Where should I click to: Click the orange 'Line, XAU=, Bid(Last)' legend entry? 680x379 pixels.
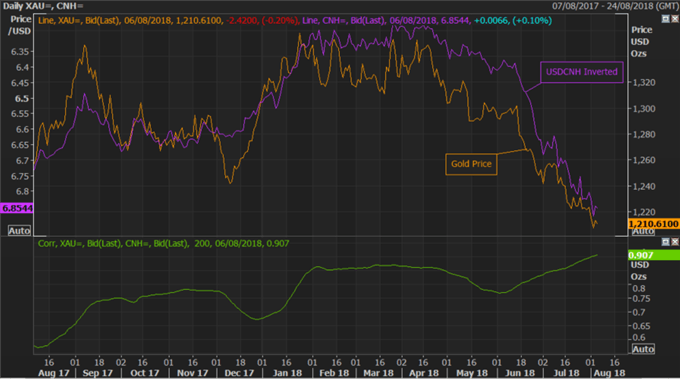pos(78,20)
